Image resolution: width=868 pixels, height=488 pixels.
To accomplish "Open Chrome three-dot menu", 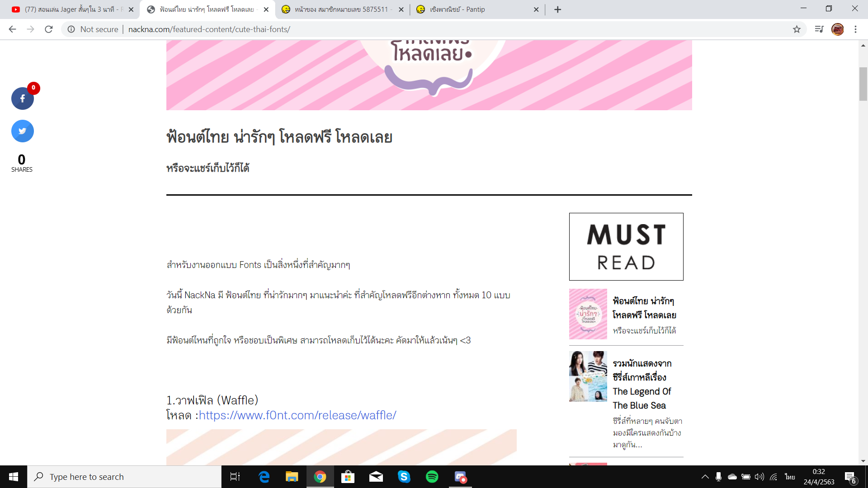I will [855, 29].
